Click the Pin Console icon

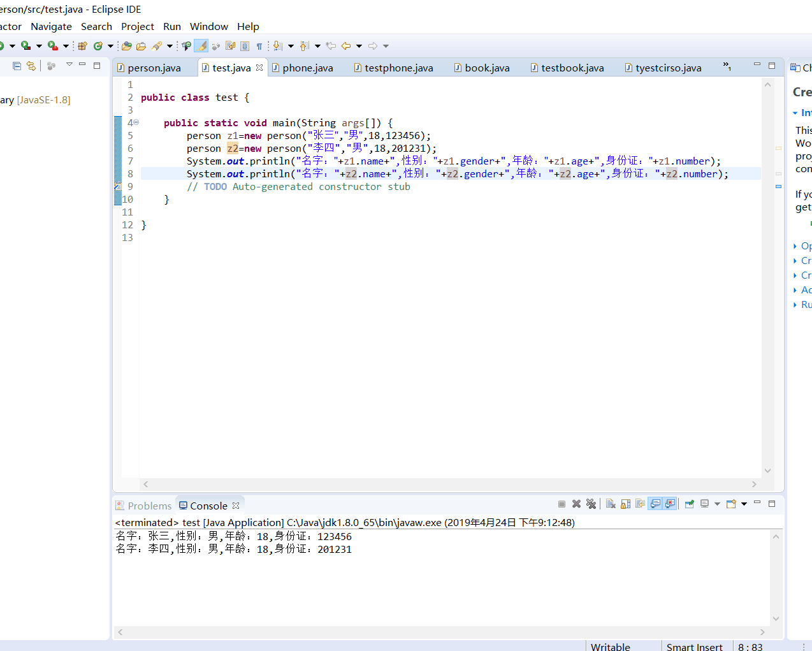click(x=690, y=504)
